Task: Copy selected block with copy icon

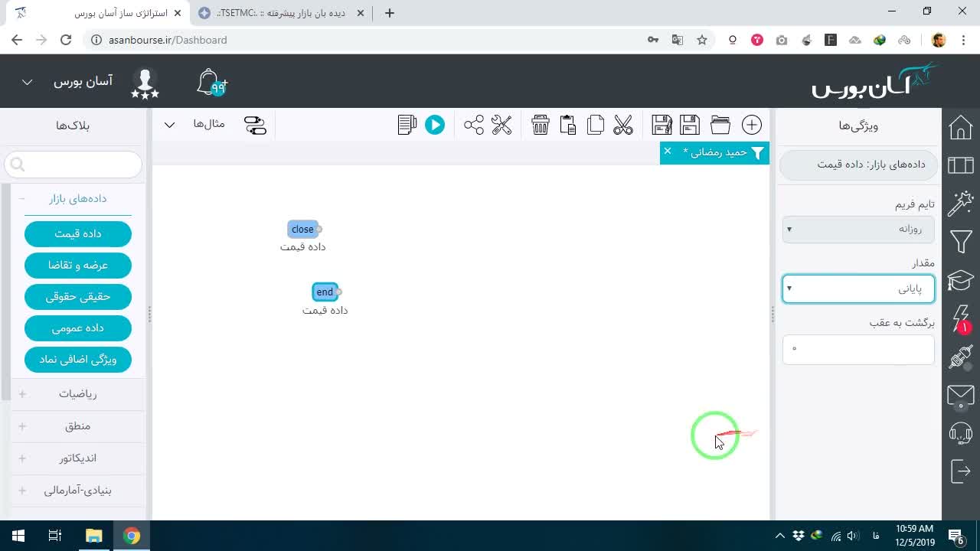Action: [596, 126]
